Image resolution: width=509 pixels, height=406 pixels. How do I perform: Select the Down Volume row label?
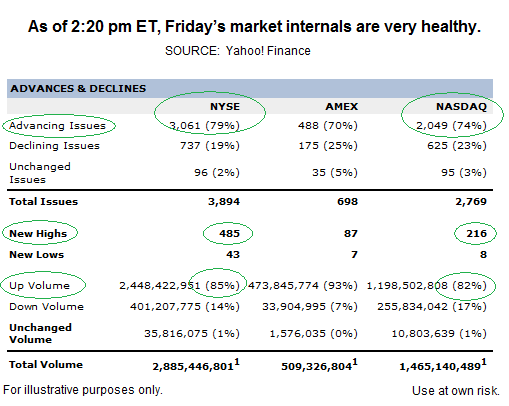[x=46, y=306]
